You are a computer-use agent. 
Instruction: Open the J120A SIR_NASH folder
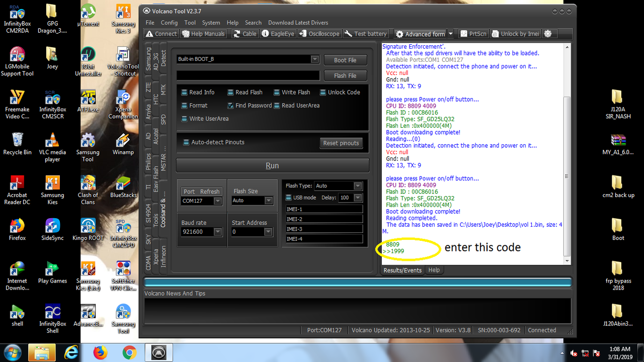coord(618,105)
